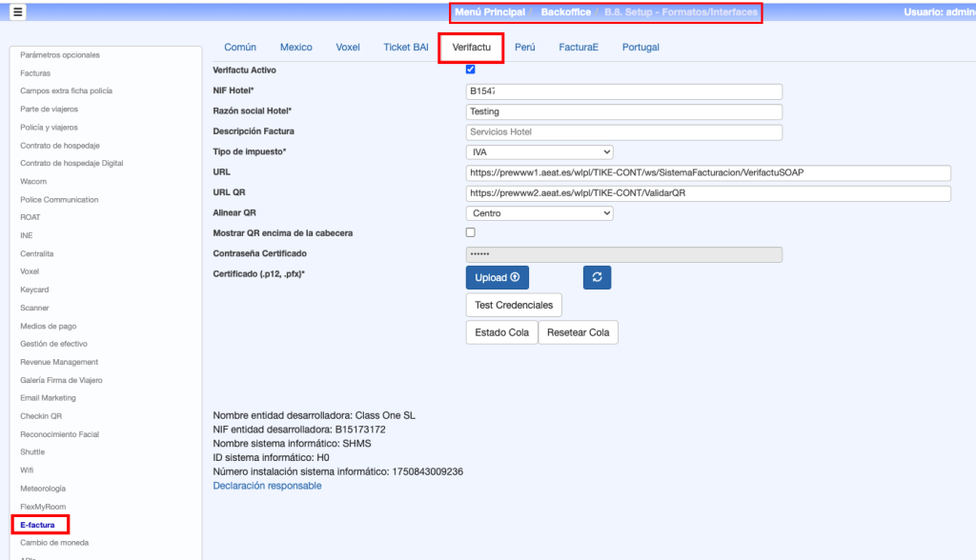Image resolution: width=976 pixels, height=560 pixels.
Task: Open the Portugal tab
Action: [x=640, y=48]
